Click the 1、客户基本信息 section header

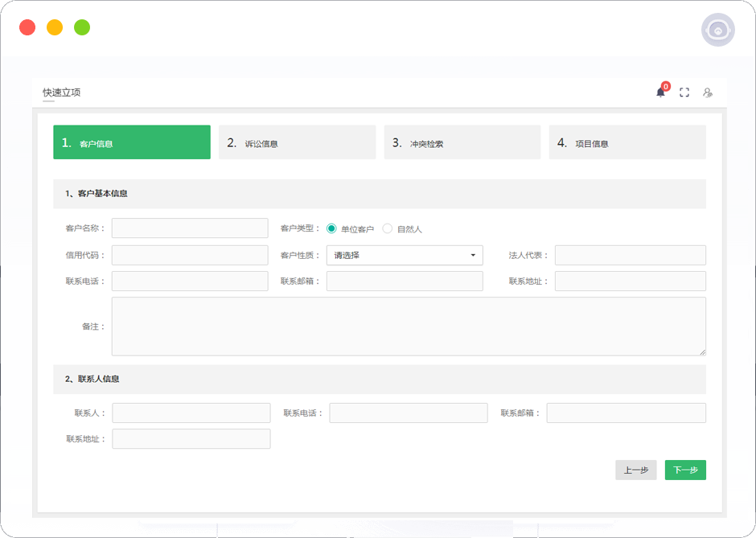(x=380, y=194)
